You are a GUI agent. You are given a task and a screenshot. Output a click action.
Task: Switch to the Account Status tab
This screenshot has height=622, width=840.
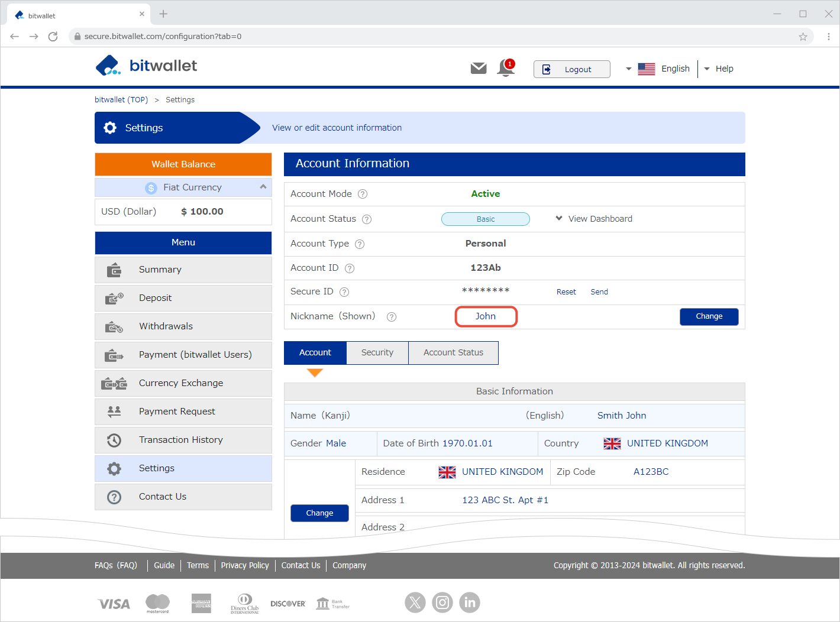pos(453,352)
